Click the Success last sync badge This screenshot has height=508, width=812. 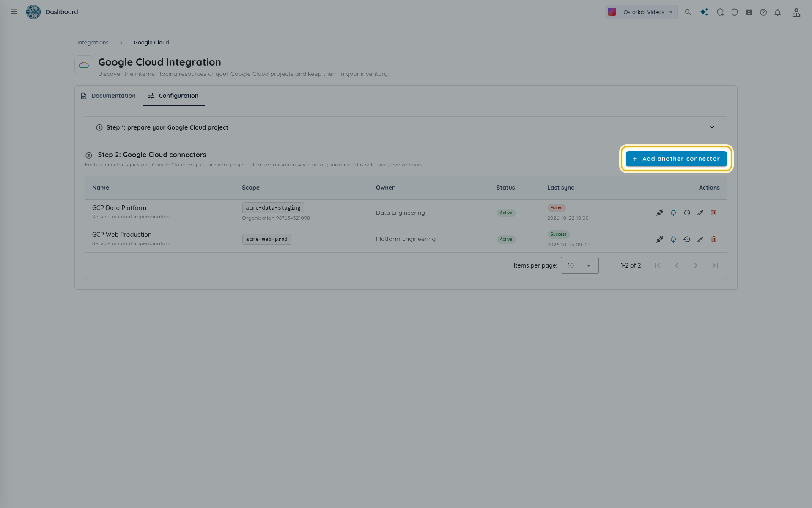(x=558, y=234)
